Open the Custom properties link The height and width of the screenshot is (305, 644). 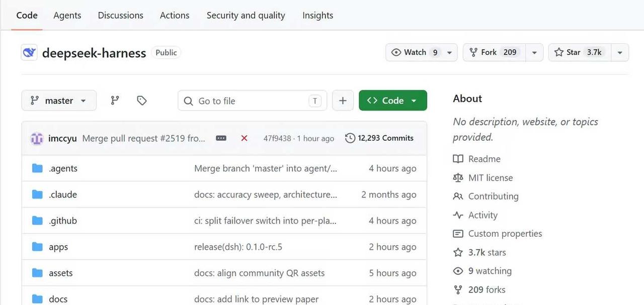pos(505,234)
